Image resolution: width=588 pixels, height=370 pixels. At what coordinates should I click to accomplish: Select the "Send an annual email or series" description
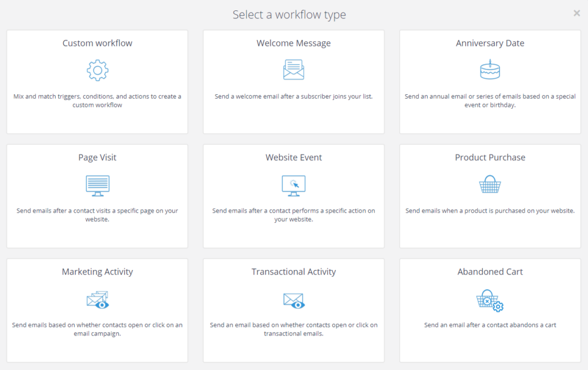click(490, 101)
